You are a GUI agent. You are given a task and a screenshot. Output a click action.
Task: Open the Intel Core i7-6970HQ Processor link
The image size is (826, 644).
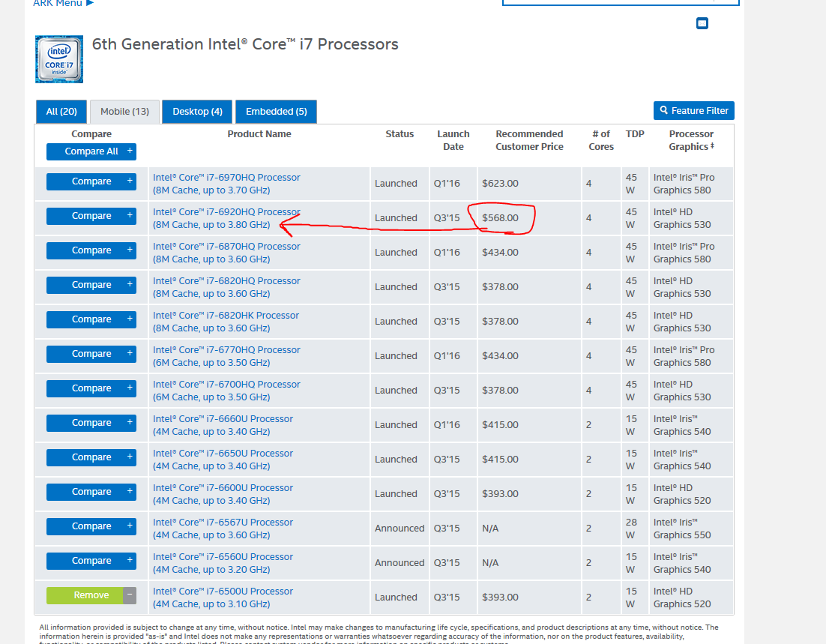tap(226, 184)
